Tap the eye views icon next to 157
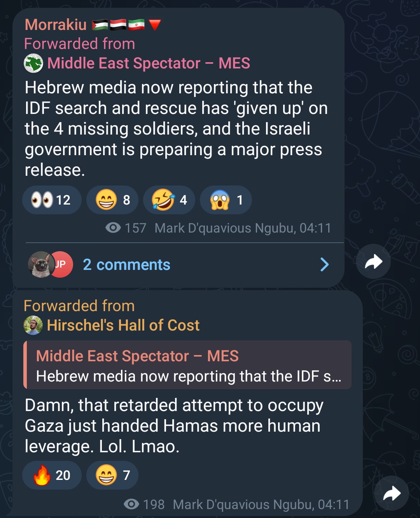Viewport: 420px width, 518px height. pyautogui.click(x=113, y=227)
